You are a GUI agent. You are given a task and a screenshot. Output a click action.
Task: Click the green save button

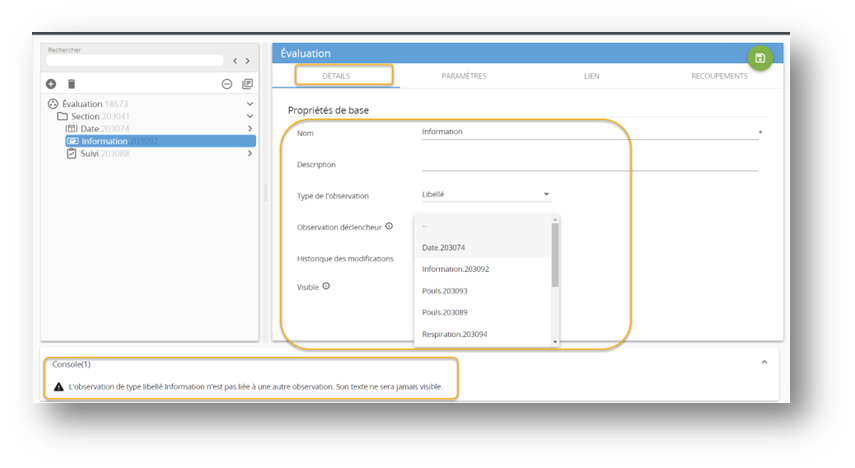pyautogui.click(x=760, y=58)
